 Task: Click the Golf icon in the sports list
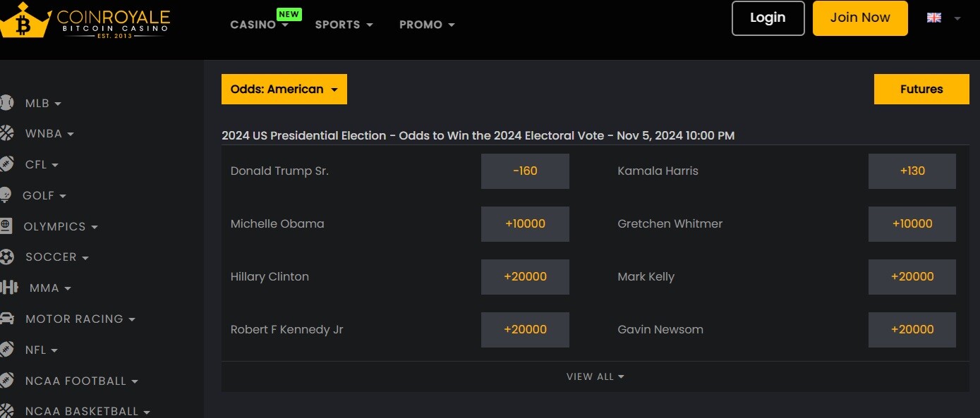pos(5,195)
